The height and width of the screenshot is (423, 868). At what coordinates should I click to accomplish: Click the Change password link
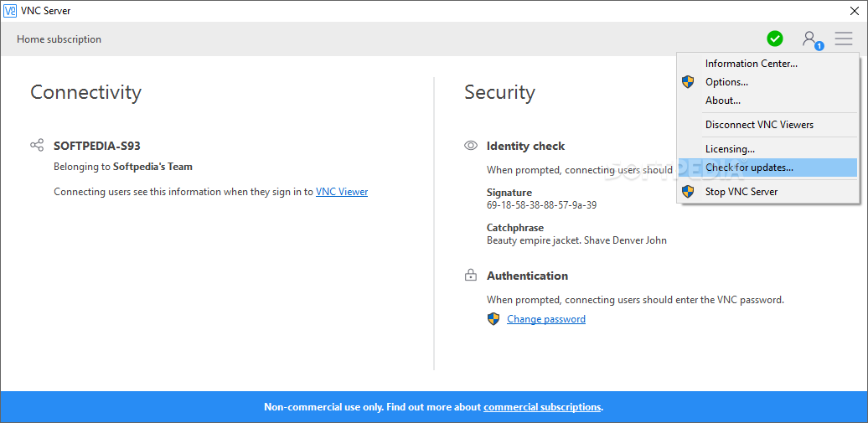[545, 319]
